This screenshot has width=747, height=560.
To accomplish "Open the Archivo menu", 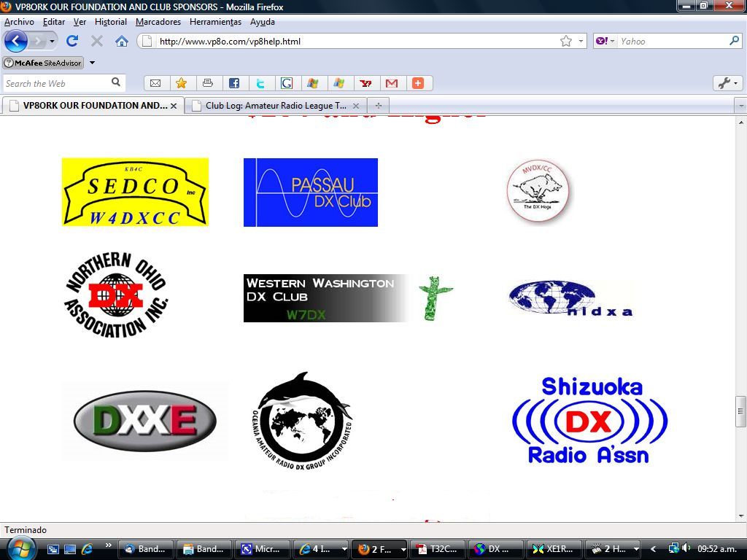I will tap(19, 22).
